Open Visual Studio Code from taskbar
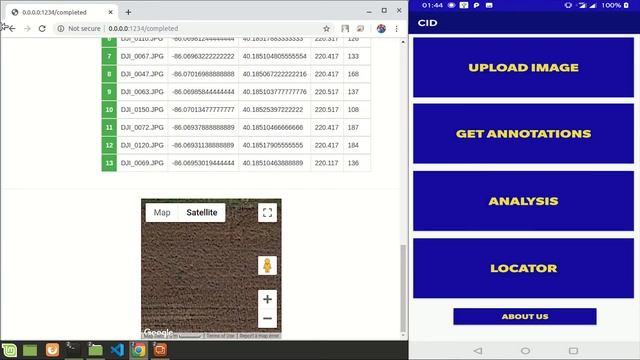The height and width of the screenshot is (360, 640). [117, 350]
